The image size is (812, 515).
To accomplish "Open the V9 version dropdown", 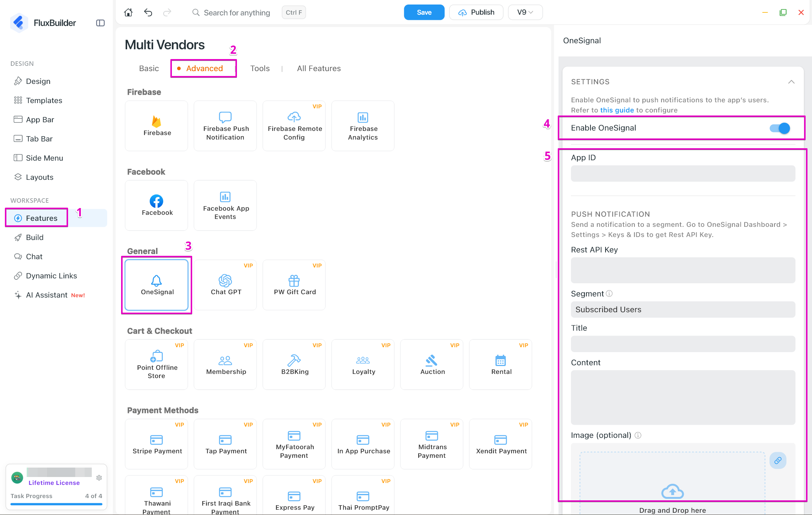I will pos(525,12).
